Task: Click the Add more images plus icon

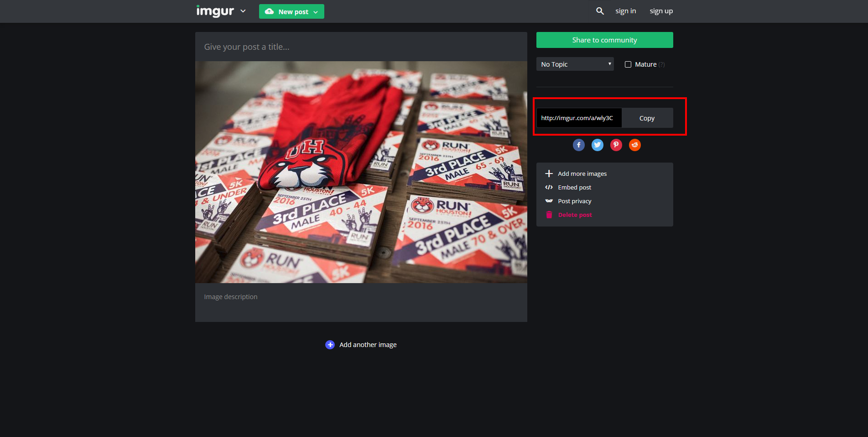Action: pyautogui.click(x=549, y=174)
